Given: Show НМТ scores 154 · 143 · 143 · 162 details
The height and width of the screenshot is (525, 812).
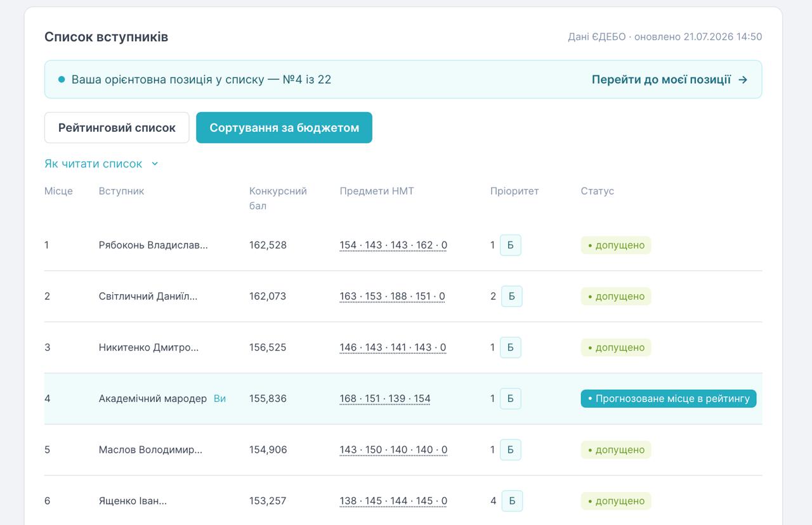Looking at the screenshot, I should 393,245.
